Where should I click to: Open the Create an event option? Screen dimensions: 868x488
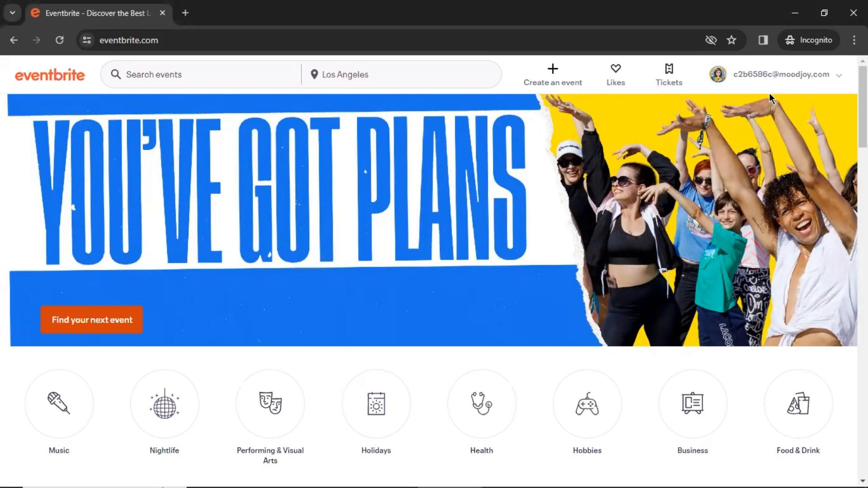tap(552, 74)
